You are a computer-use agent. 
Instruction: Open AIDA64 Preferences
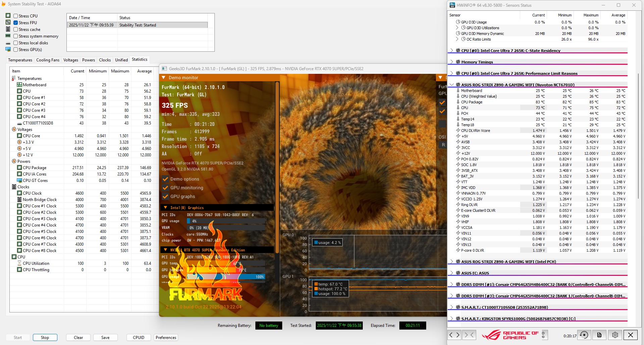click(166, 338)
